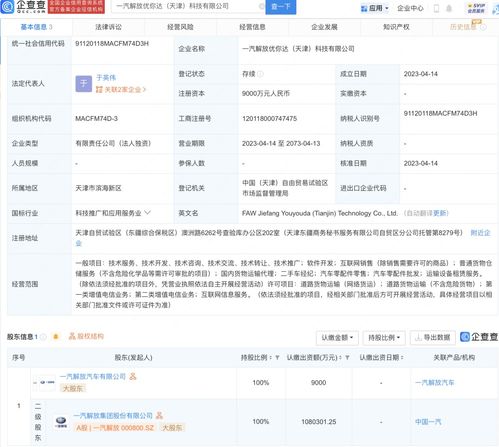Viewport: 499px width, 447px height.
Task: Switch to the 知识产权 tab
Action: [x=396, y=27]
